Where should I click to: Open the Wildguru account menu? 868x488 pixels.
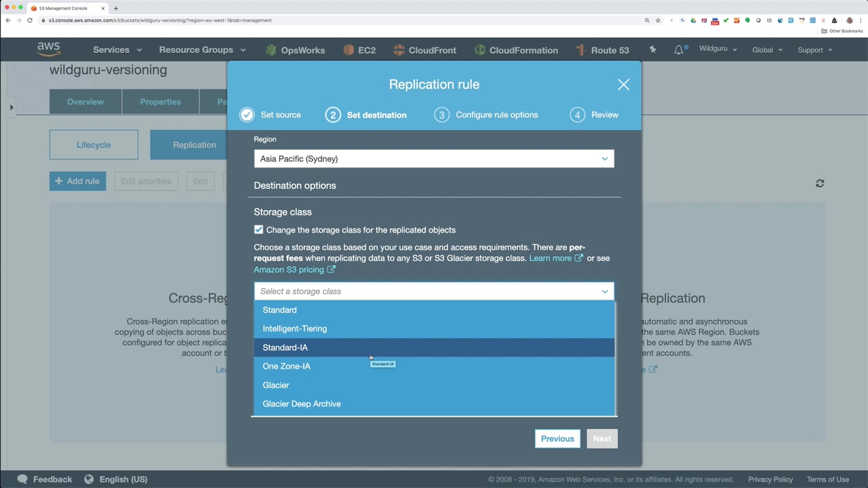pos(718,49)
